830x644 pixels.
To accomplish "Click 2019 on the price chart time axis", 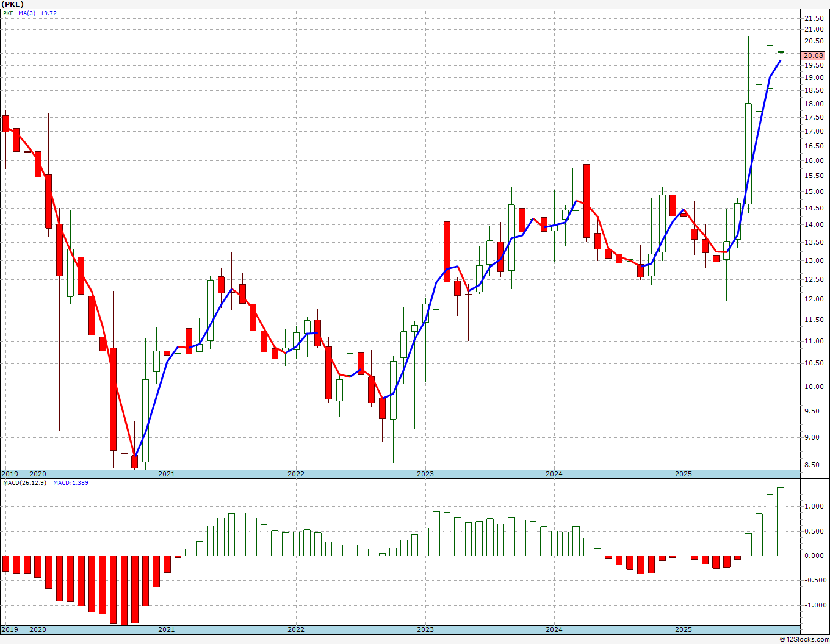I will click(x=9, y=474).
